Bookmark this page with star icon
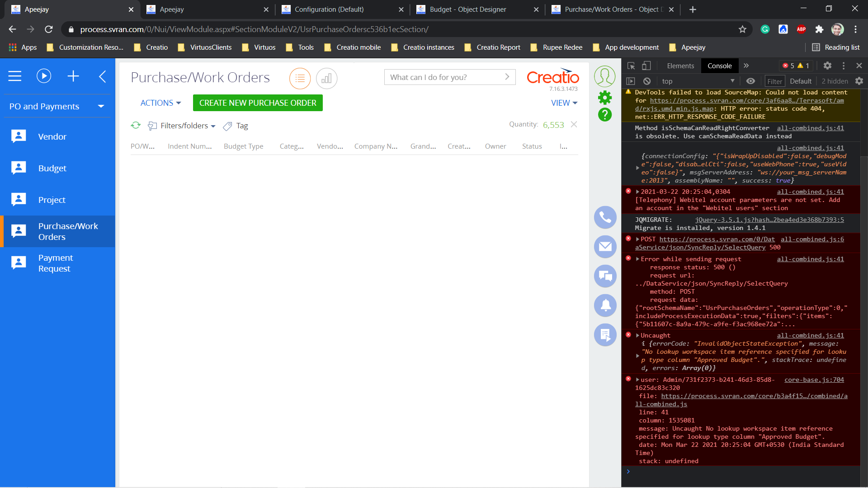Screen dimensions: 868x488 pos(742,29)
